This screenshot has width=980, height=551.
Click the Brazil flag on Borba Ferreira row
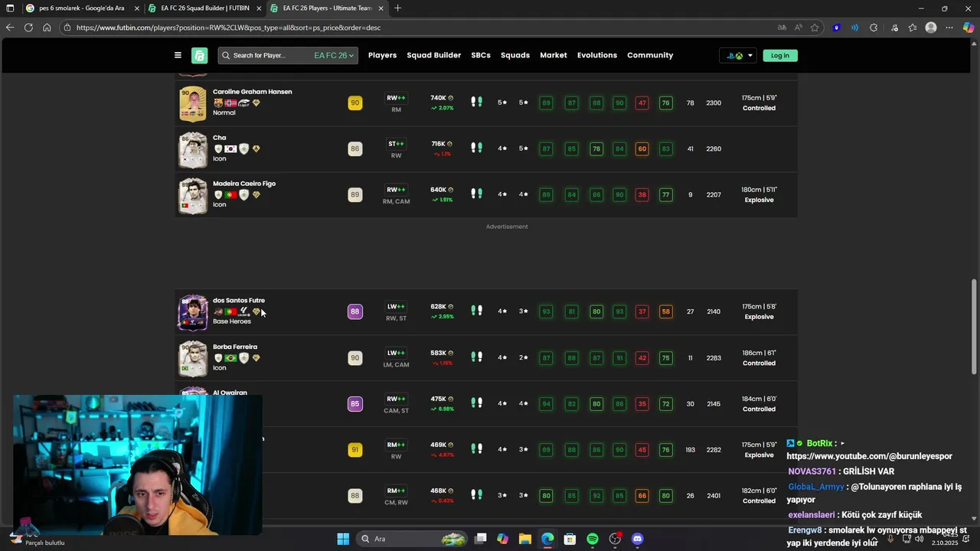(230, 357)
